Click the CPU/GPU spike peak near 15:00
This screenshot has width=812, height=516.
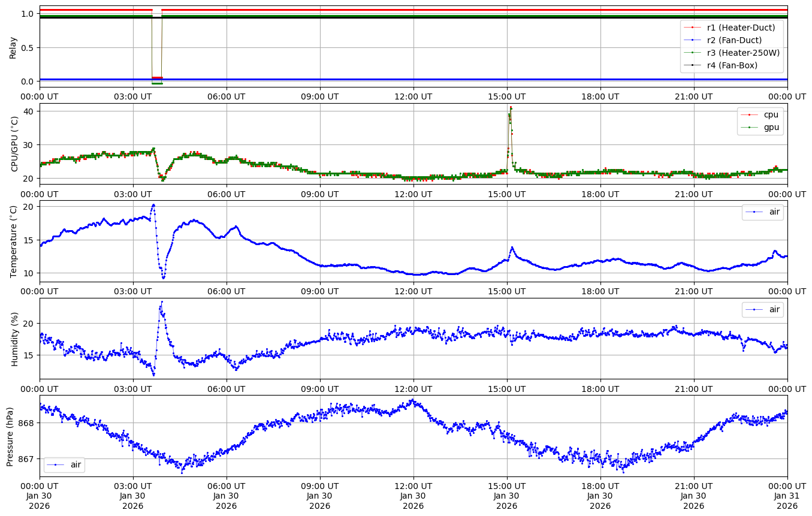511,108
